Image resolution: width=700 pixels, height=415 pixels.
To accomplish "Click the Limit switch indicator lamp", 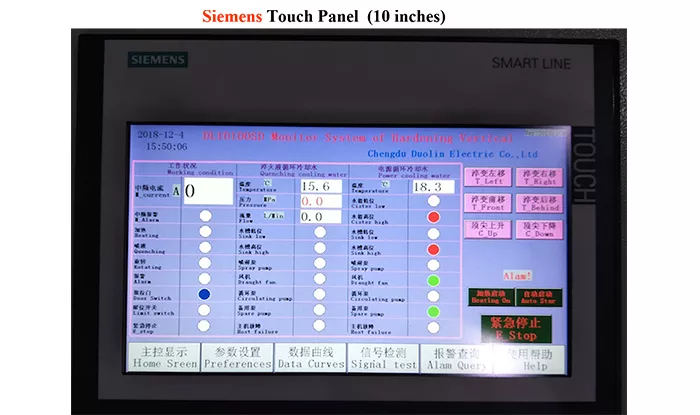I will click(204, 310).
